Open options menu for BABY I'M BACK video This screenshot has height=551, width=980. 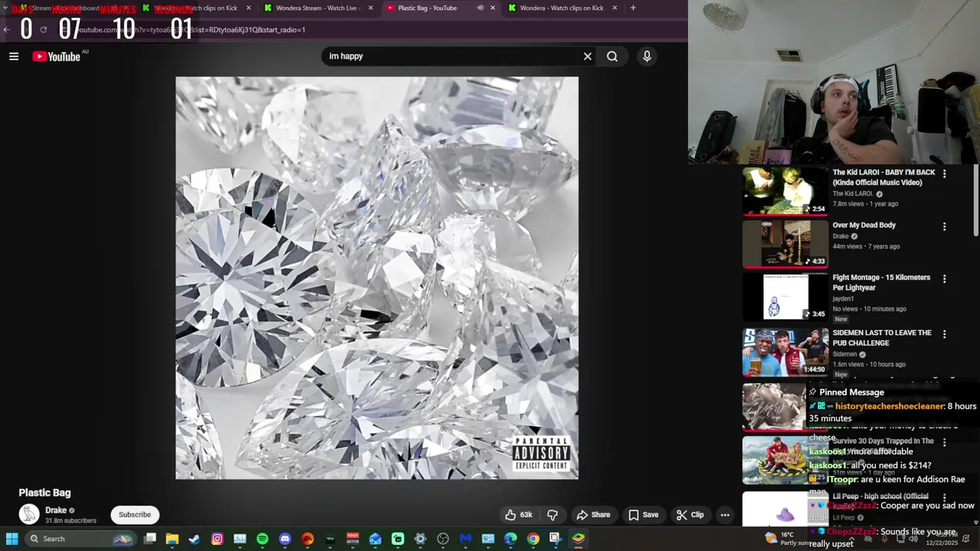[x=944, y=174]
